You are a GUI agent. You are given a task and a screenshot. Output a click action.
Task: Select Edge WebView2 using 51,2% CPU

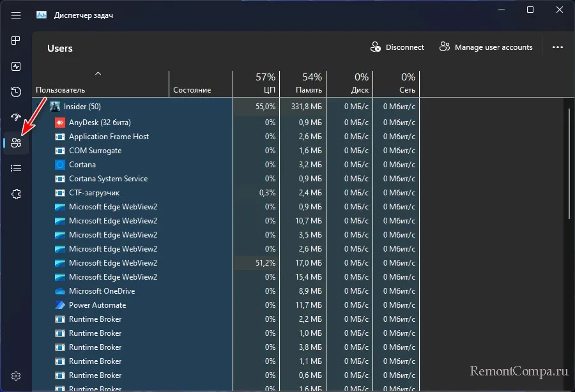pos(226,263)
